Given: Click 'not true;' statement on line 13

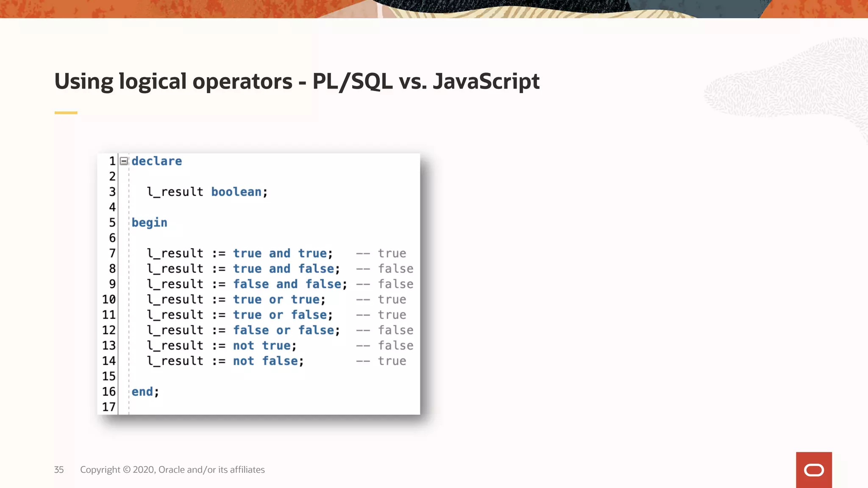Looking at the screenshot, I should point(265,346).
